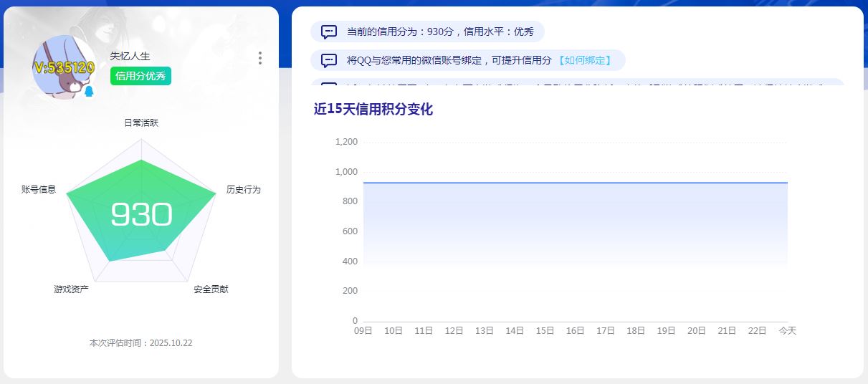Viewport: 868px width, 384px height.
Task: Select the 日常活跃 radar label
Action: pyautogui.click(x=141, y=123)
